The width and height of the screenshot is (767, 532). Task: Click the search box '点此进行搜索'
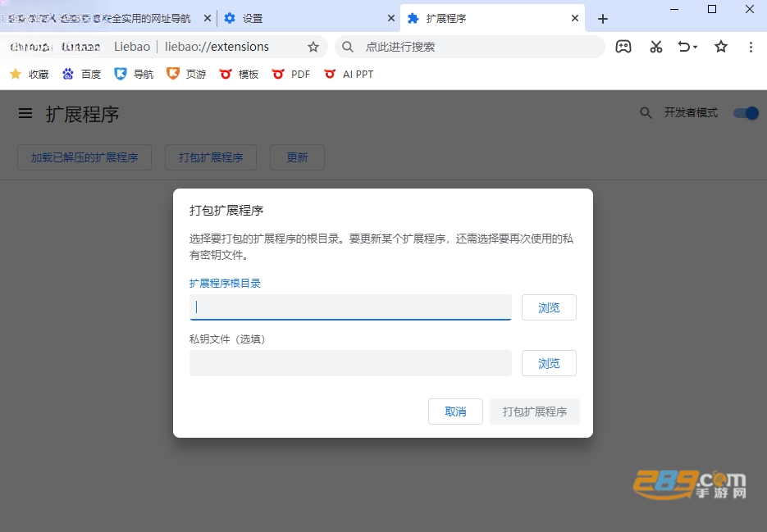tap(470, 47)
